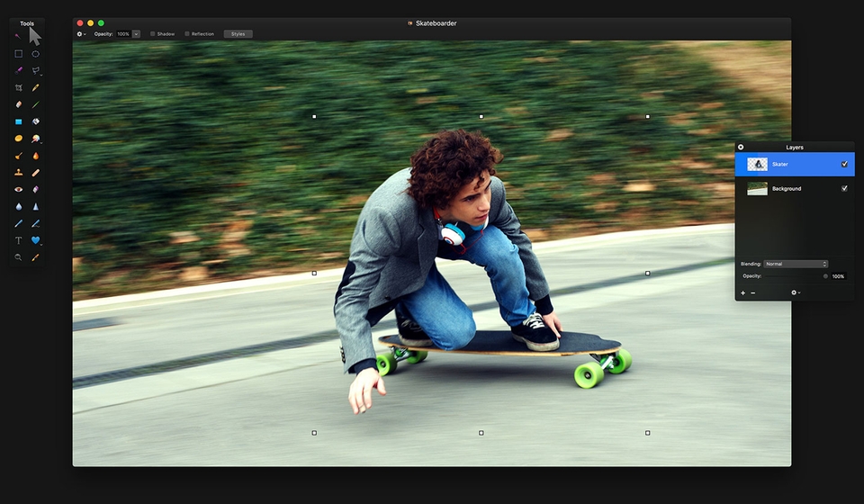Viewport: 864px width, 504px height.
Task: Hide the Background layer
Action: tap(844, 189)
